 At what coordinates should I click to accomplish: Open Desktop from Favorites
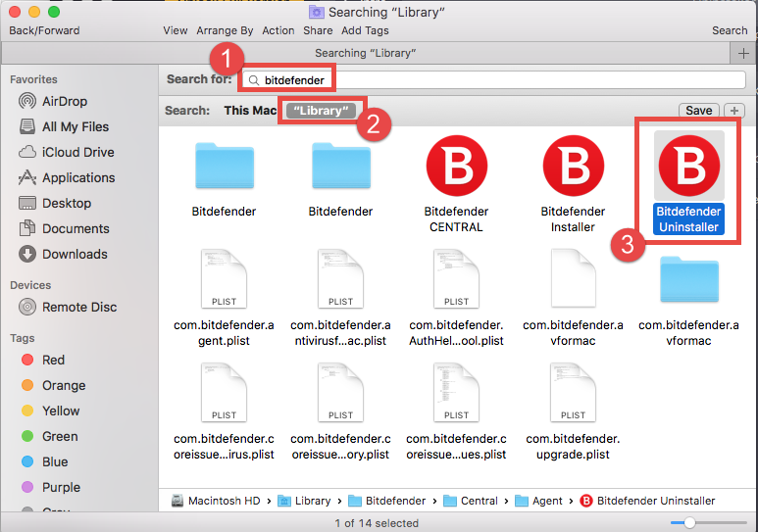55,203
